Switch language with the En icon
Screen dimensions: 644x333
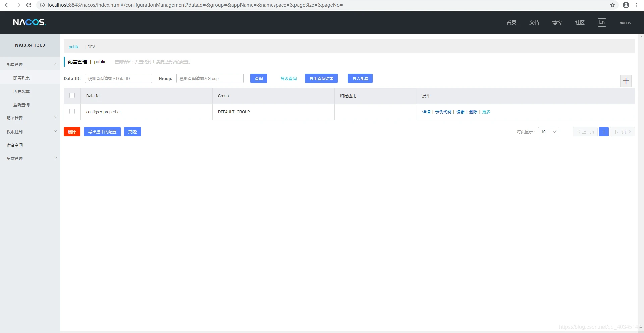[x=602, y=22]
